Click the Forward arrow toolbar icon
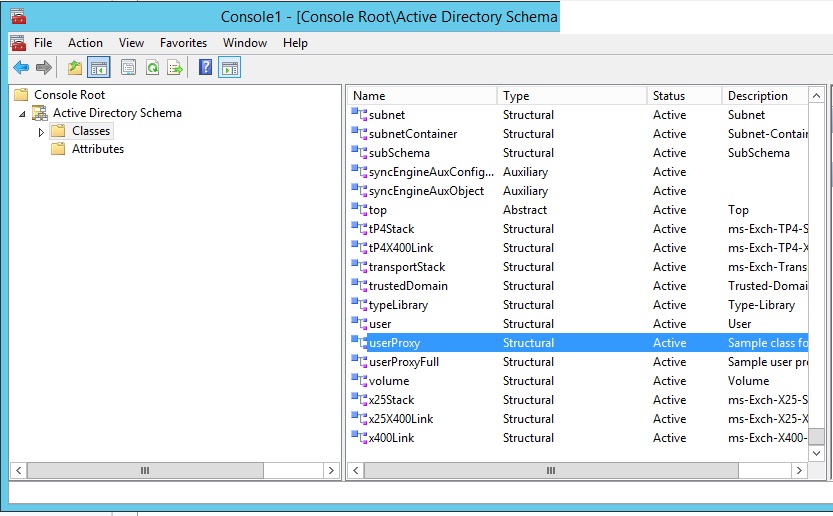 point(44,67)
